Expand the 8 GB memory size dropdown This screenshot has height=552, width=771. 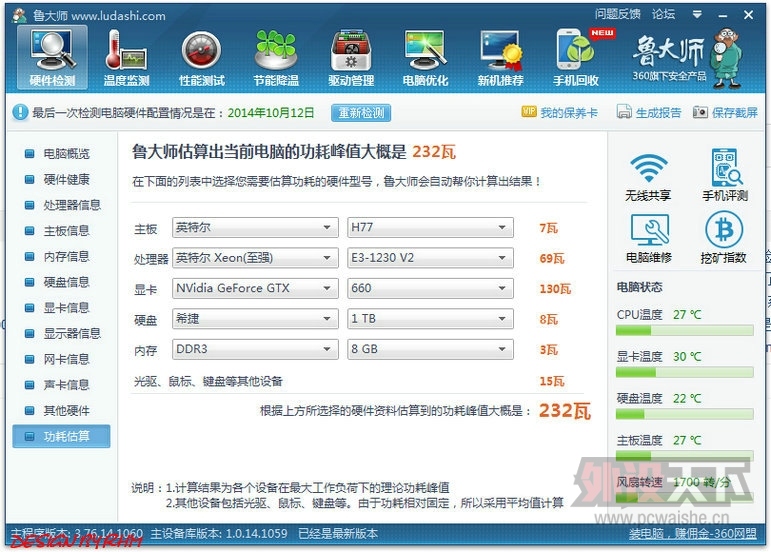pyautogui.click(x=430, y=349)
